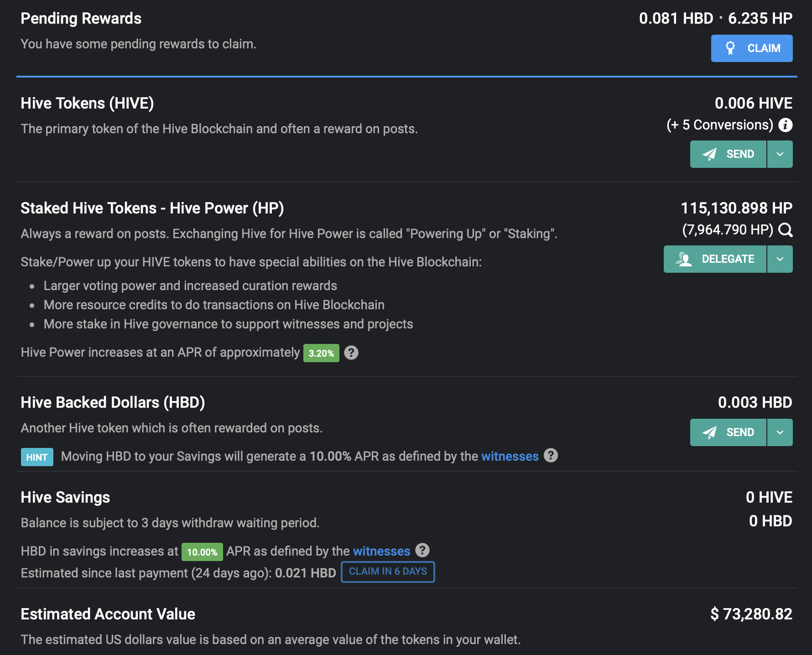This screenshot has height=655, width=812.
Task: Expand dropdown arrow beside HBD SEND button
Action: pos(780,432)
